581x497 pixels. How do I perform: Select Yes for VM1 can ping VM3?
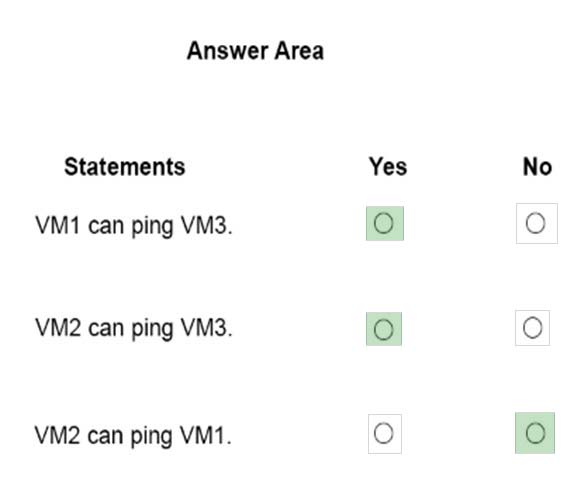tap(384, 223)
